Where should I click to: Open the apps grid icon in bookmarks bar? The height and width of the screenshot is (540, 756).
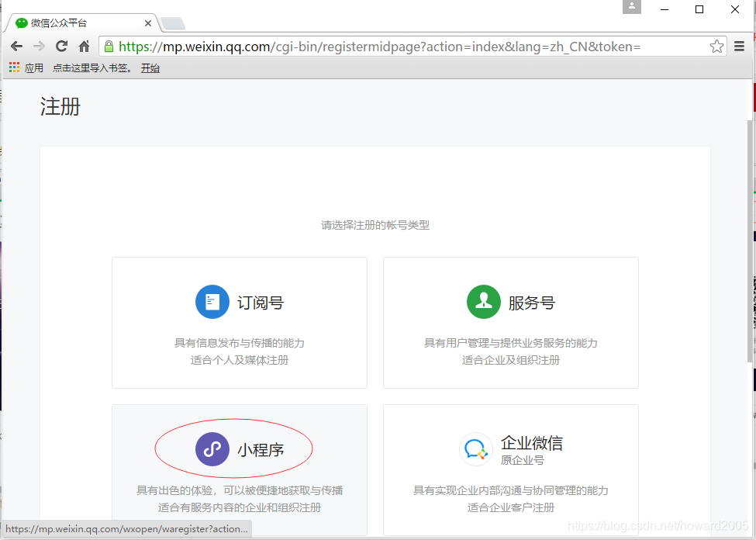[15, 67]
